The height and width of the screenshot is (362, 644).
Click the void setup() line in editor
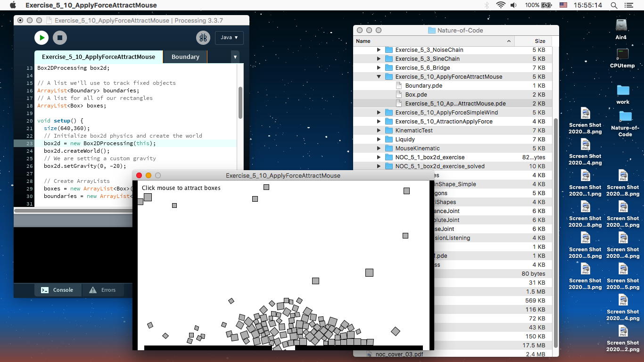point(60,121)
